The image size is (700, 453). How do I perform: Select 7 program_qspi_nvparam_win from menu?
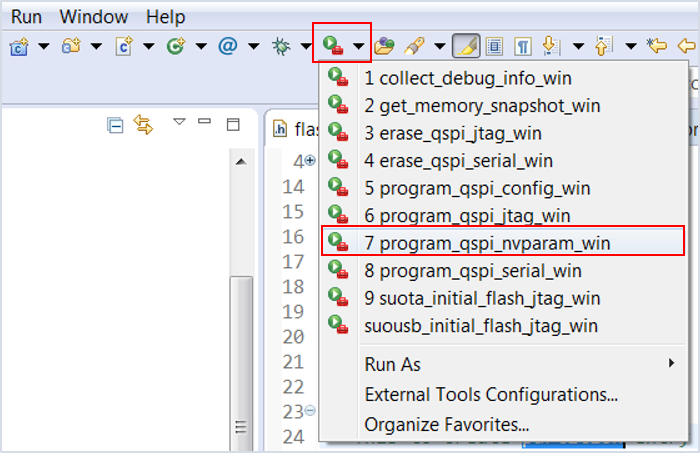(487, 243)
